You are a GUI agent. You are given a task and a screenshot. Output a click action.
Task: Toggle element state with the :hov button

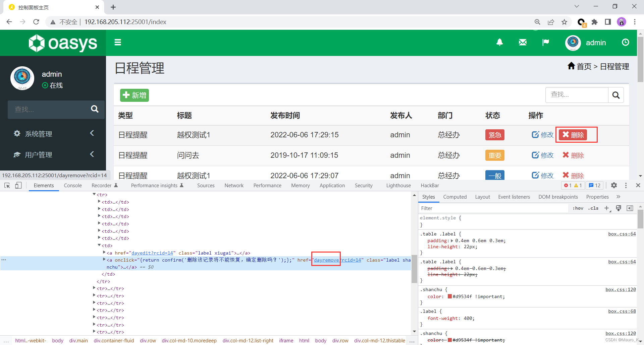[x=578, y=208]
